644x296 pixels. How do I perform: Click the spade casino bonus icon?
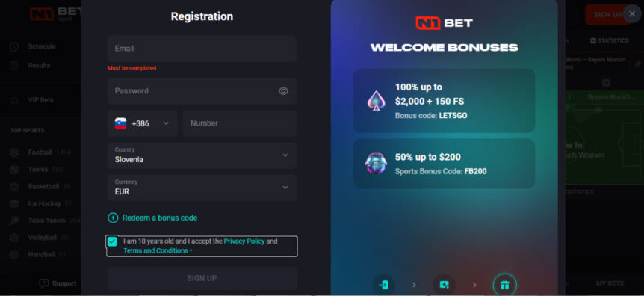click(376, 101)
